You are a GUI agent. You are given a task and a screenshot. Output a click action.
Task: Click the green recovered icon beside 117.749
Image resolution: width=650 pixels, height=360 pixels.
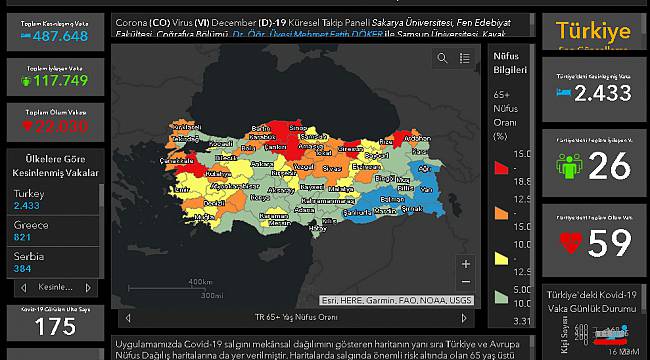click(26, 80)
